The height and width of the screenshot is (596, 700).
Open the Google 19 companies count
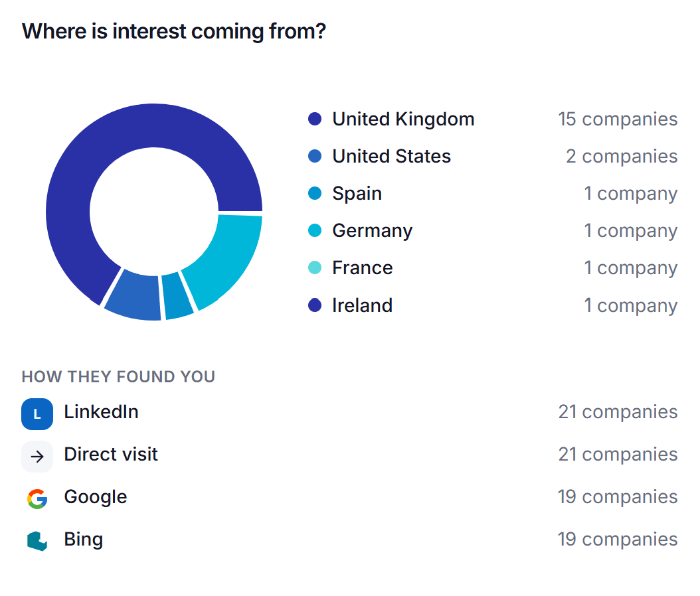coord(618,496)
